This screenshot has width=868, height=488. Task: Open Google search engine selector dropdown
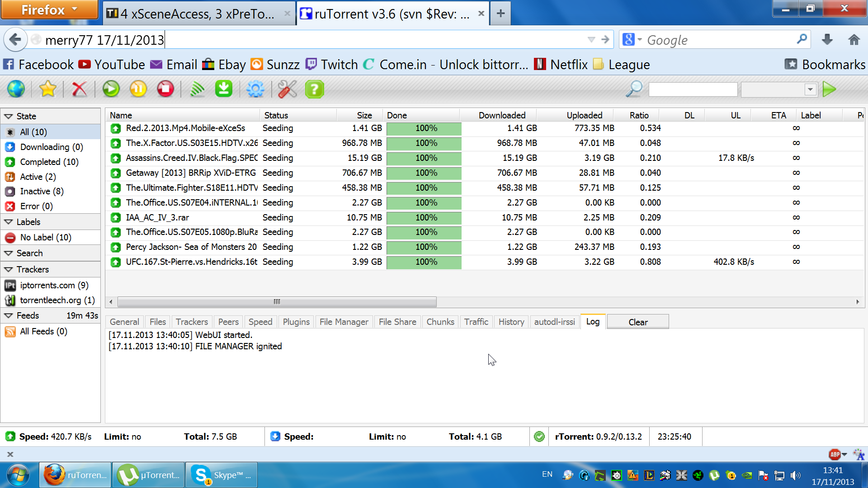click(632, 40)
